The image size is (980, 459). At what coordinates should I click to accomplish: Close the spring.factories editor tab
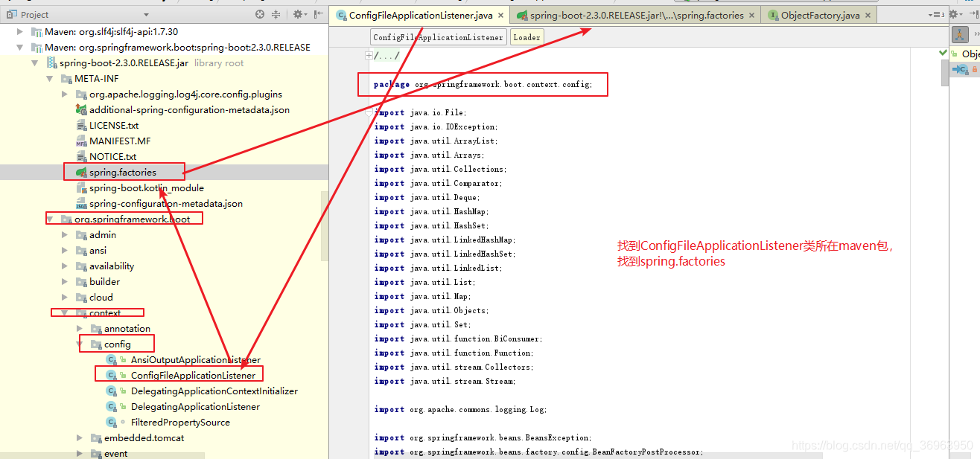[751, 15]
